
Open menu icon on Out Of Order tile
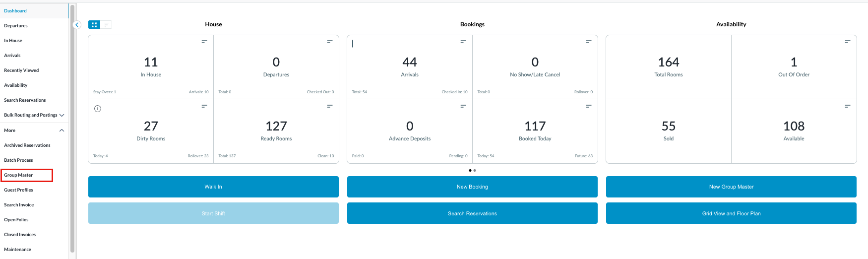click(x=847, y=42)
